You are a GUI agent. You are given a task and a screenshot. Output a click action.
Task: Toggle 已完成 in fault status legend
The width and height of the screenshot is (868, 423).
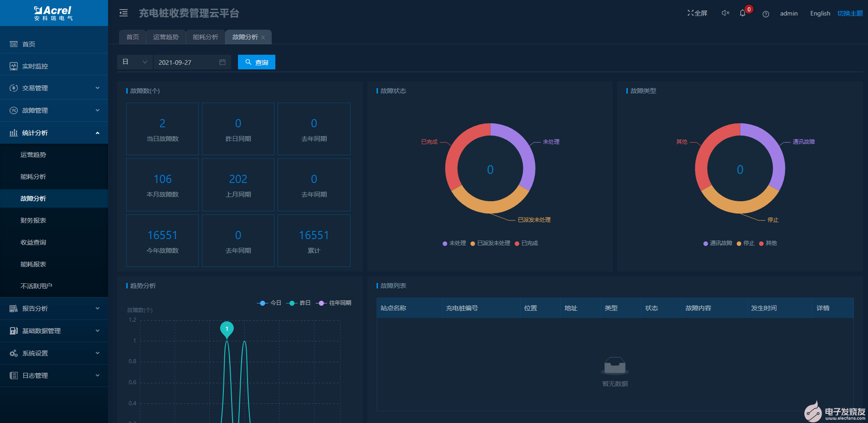click(x=527, y=243)
